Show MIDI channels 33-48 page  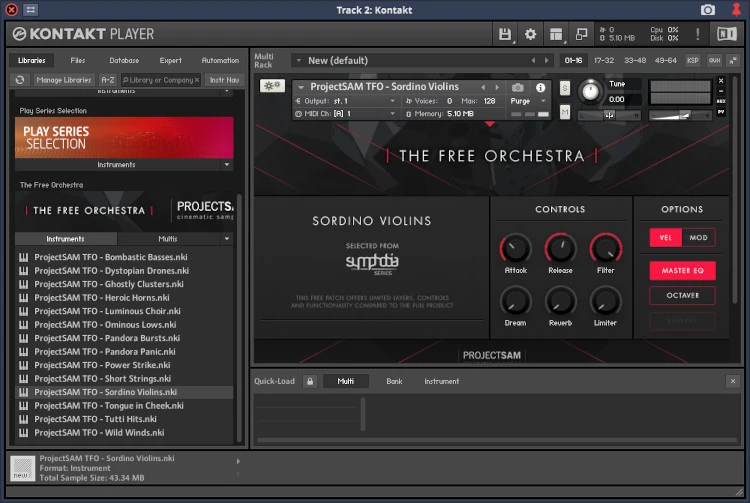pyautogui.click(x=635, y=60)
